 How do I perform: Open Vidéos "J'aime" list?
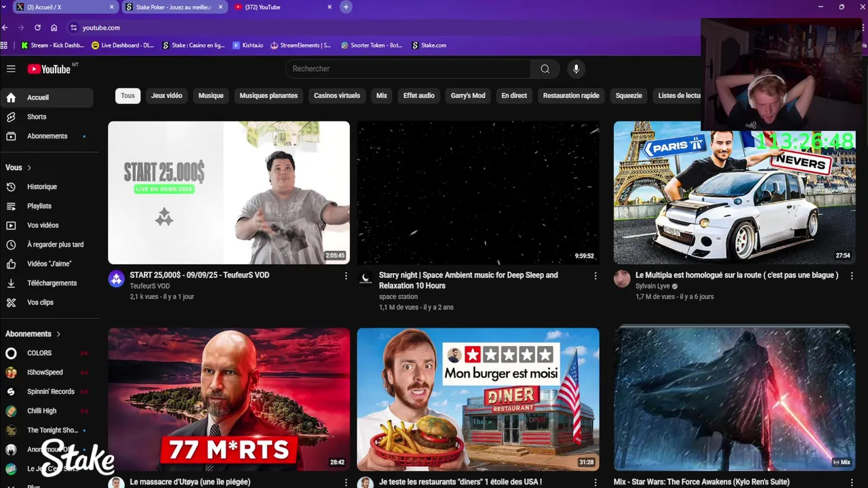pyautogui.click(x=47, y=264)
